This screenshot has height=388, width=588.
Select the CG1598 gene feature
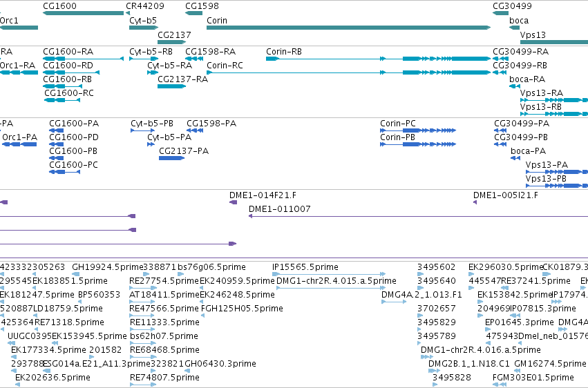(x=194, y=13)
